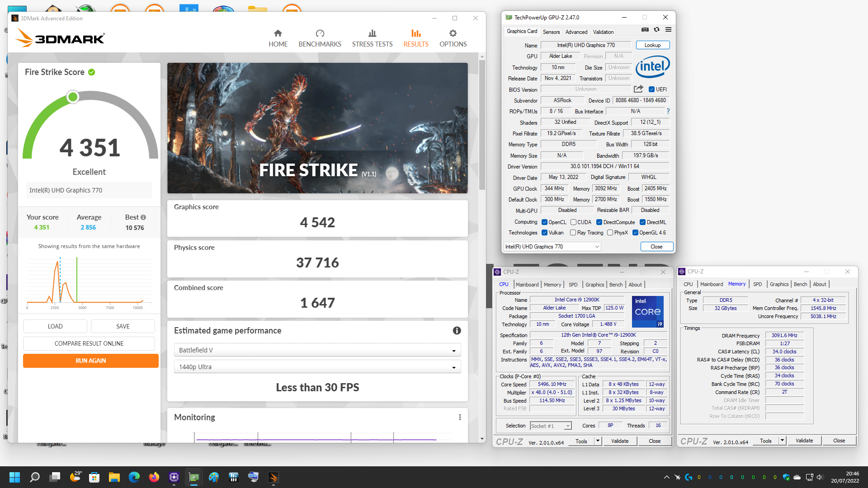
Task: Show estimated game performance info icon
Action: [457, 331]
